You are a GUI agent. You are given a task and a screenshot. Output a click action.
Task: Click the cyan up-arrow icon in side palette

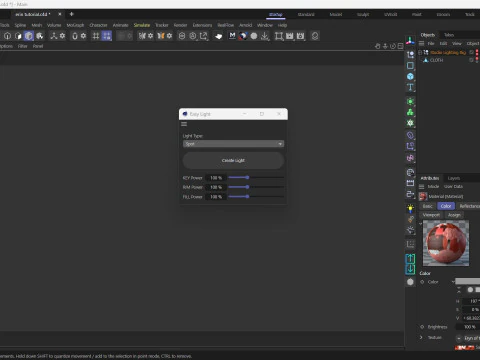(x=410, y=258)
